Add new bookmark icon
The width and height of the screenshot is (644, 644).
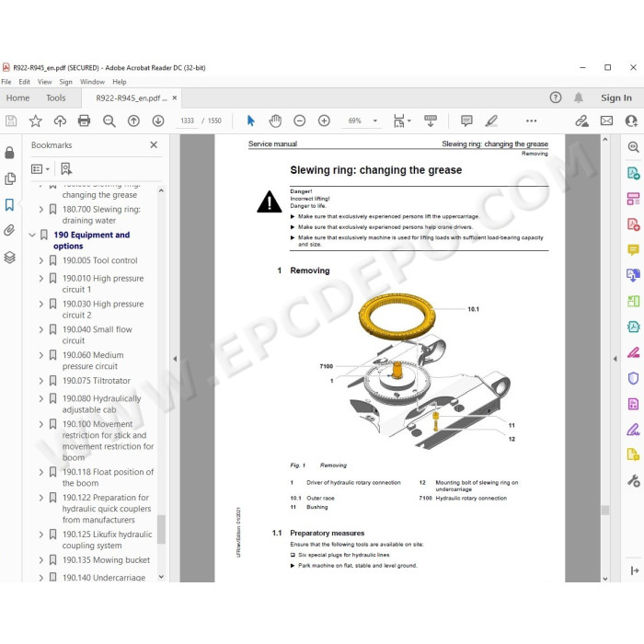(x=66, y=168)
